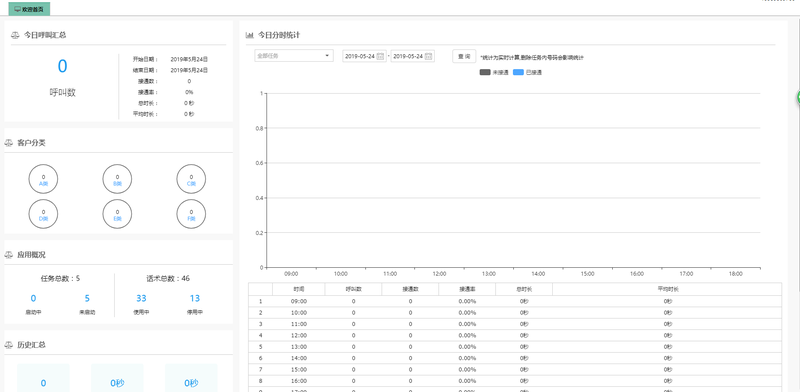Toggle the 未接通 legend series
This screenshot has width=800, height=392.
[494, 72]
